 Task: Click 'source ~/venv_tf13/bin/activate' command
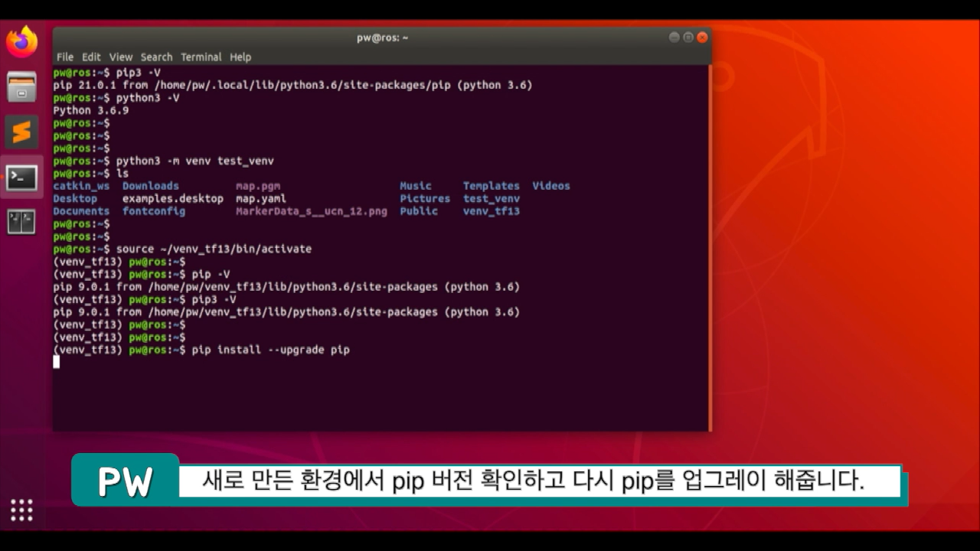pyautogui.click(x=214, y=249)
